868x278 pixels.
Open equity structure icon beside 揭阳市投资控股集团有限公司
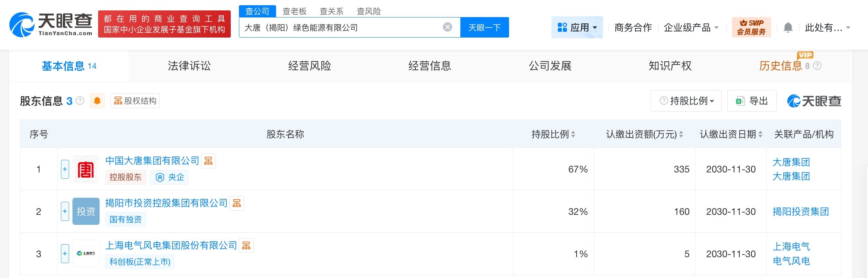pos(237,203)
